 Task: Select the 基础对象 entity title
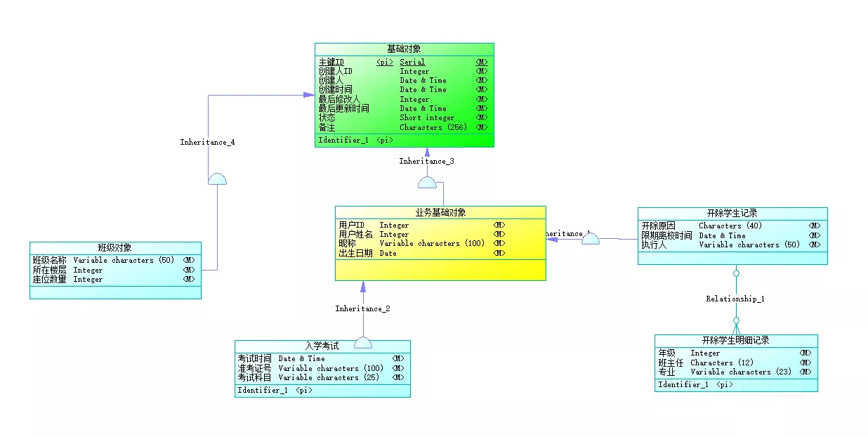404,48
